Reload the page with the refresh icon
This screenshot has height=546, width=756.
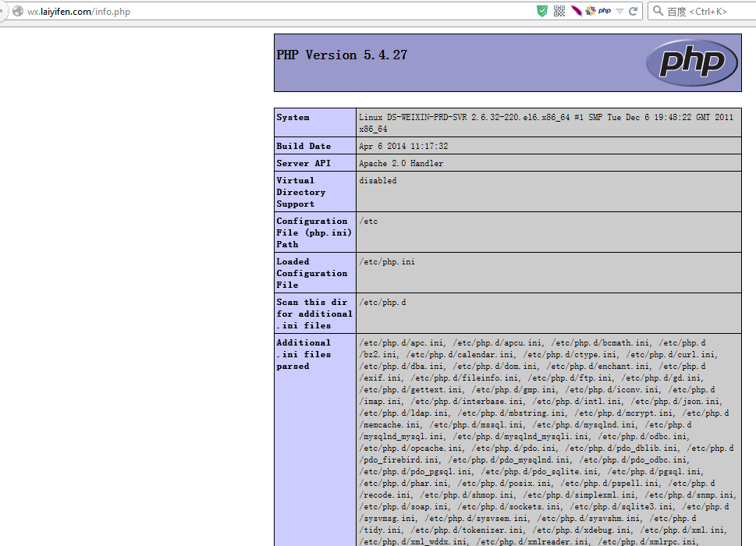click(x=633, y=11)
